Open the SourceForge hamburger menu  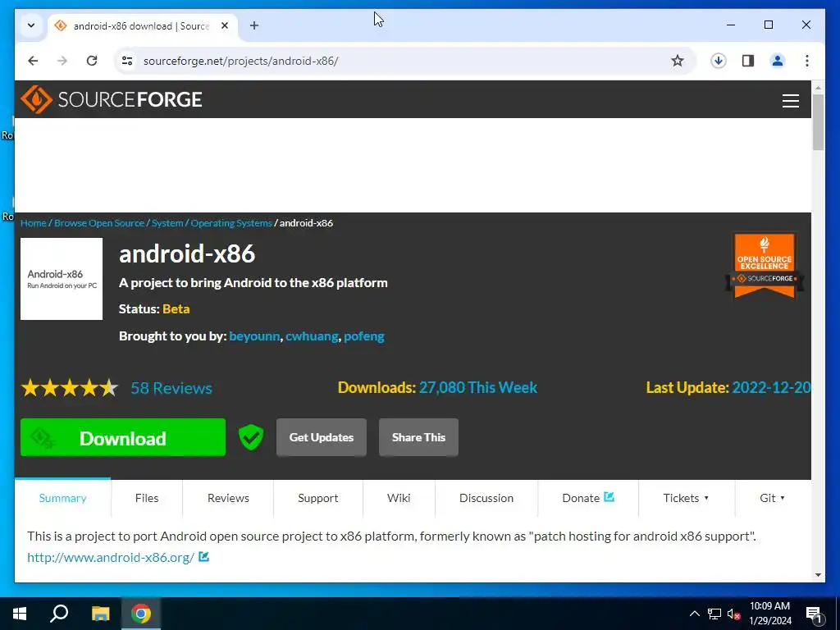(790, 101)
